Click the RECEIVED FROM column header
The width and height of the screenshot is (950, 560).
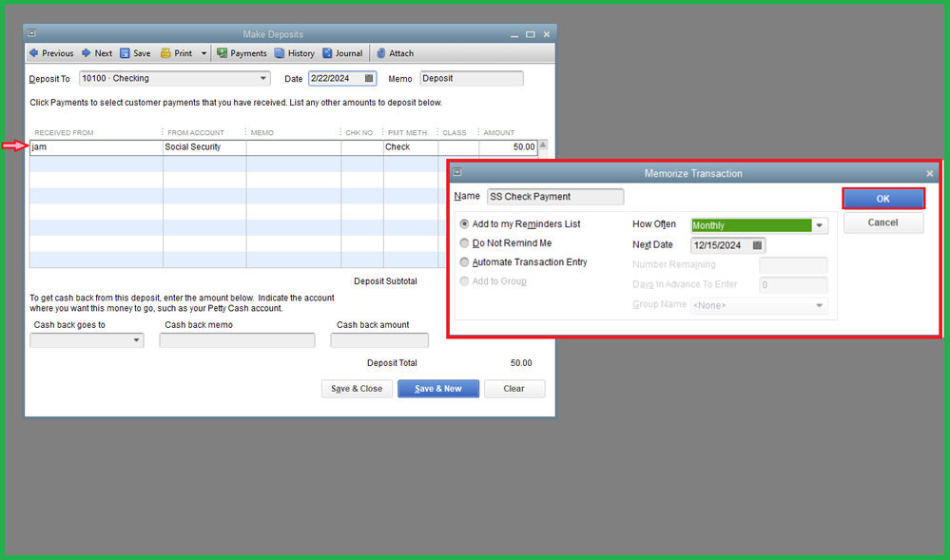[64, 133]
